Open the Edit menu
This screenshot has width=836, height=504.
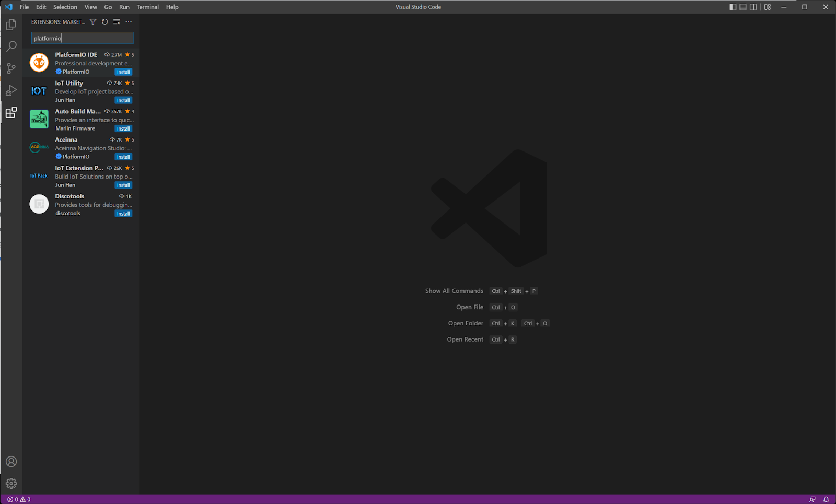[41, 7]
